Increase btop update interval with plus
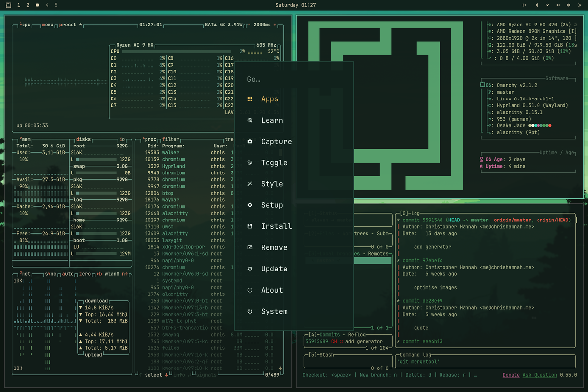The height and width of the screenshot is (392, 588). coord(275,24)
